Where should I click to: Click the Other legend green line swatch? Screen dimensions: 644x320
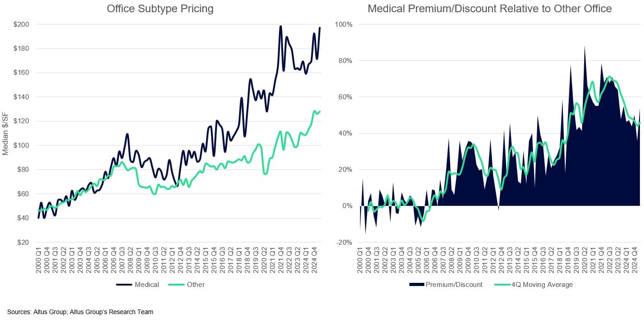[177, 285]
